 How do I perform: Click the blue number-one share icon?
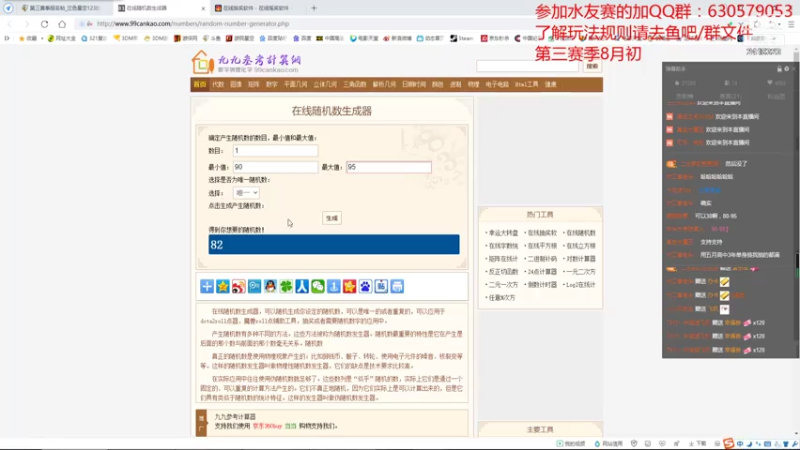333,286
